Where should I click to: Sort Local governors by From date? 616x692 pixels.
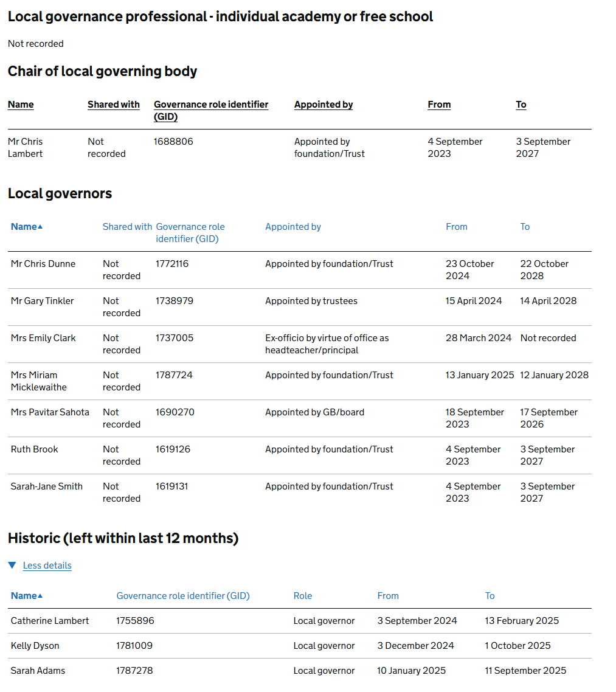pyautogui.click(x=456, y=227)
